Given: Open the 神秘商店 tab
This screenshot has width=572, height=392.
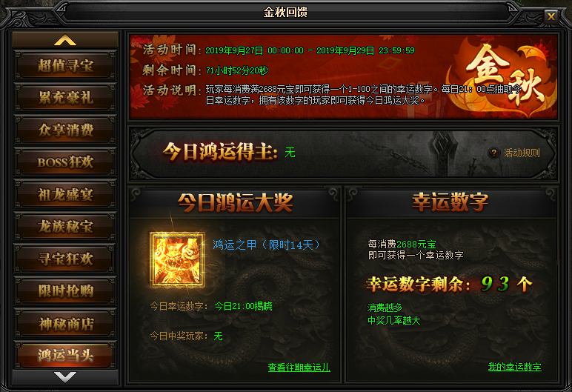Looking at the screenshot, I should (x=65, y=324).
